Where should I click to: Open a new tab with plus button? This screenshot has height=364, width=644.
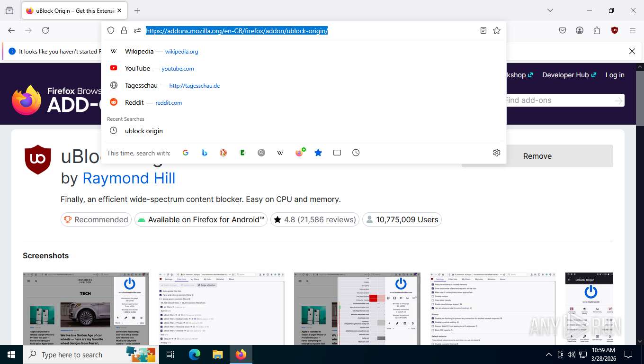[137, 10]
